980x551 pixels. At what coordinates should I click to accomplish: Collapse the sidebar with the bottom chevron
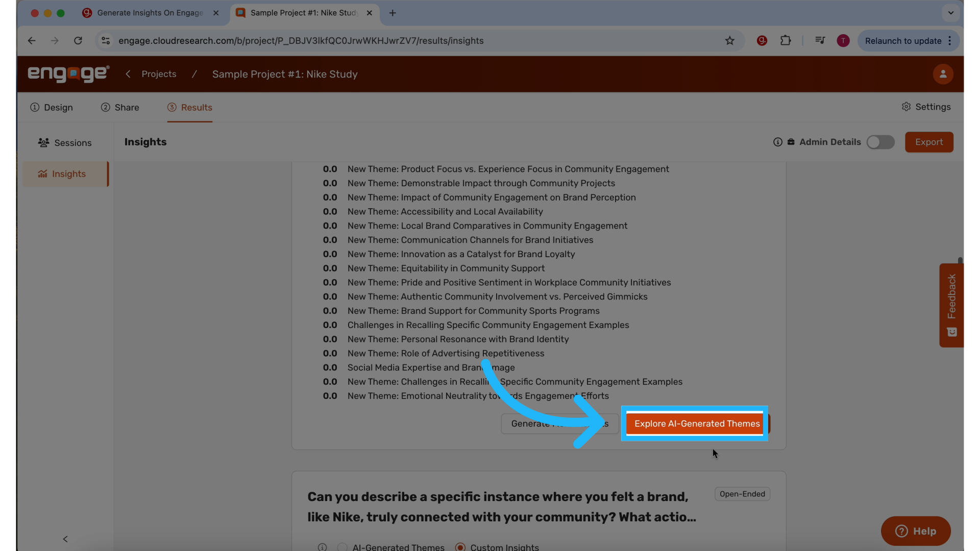[65, 539]
